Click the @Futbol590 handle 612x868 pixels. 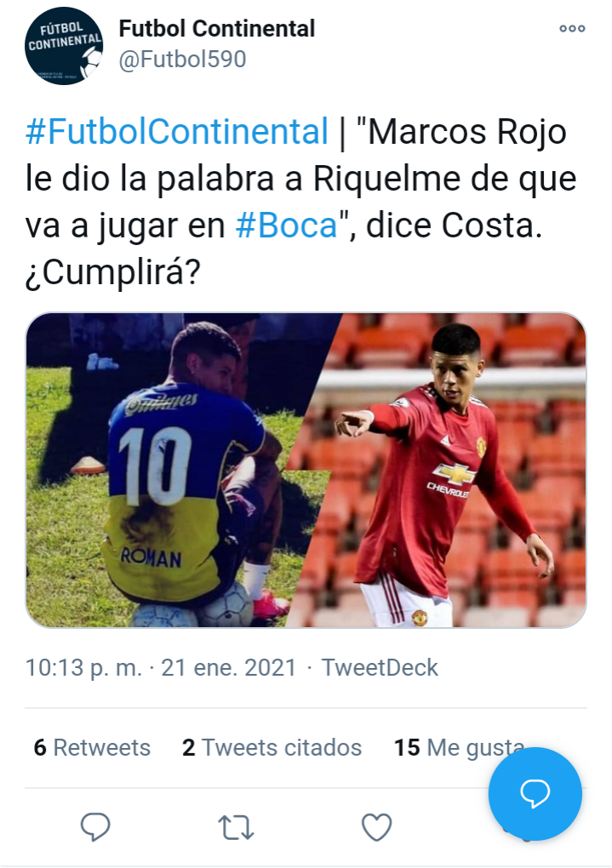click(182, 60)
